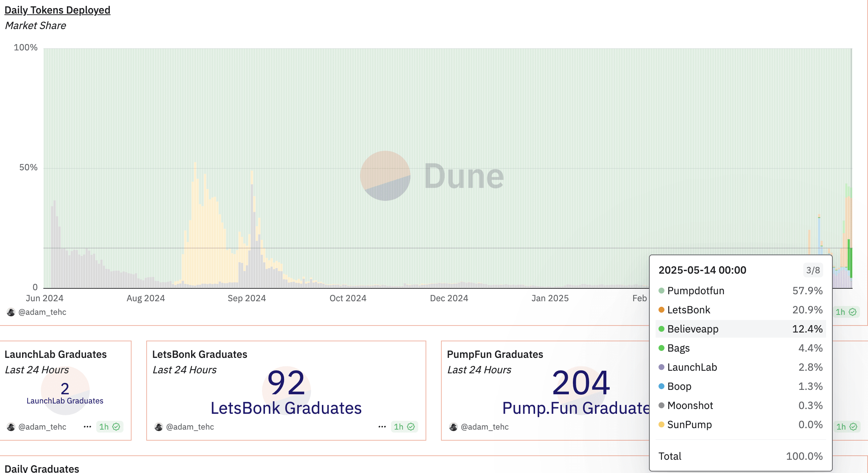This screenshot has height=473, width=868.
Task: Click the Dune watermark logo in the chart
Action: point(385,176)
